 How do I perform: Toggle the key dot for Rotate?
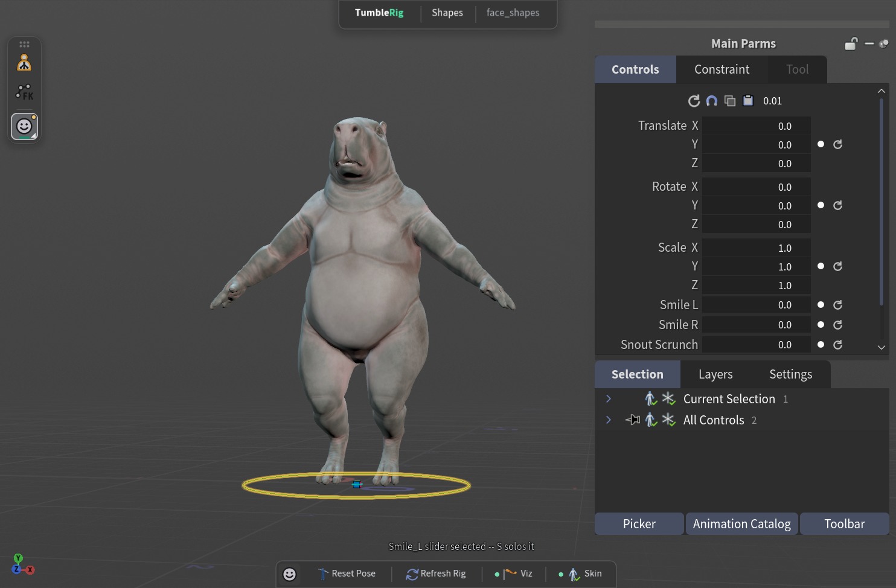[x=821, y=205]
